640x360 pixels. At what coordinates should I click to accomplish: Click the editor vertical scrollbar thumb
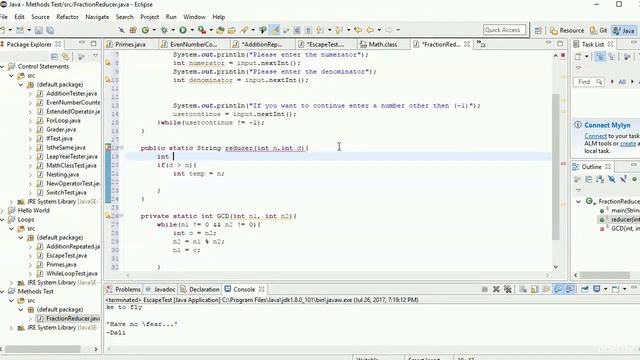(x=556, y=167)
